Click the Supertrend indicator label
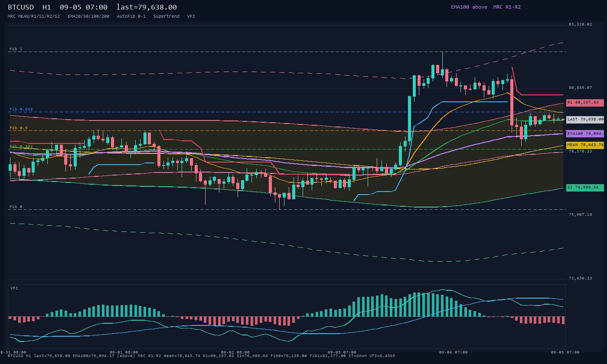 (166, 16)
